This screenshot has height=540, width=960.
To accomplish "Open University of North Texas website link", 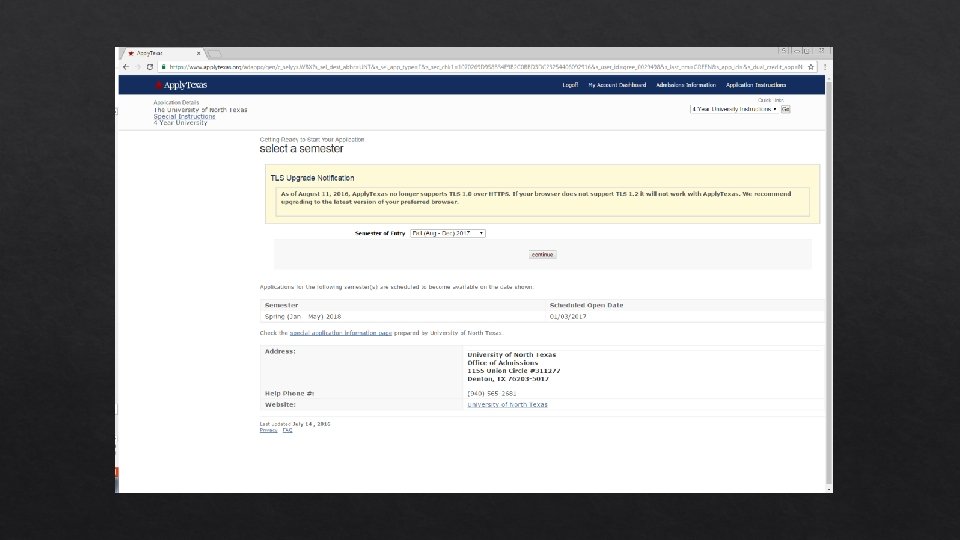I will [507, 405].
